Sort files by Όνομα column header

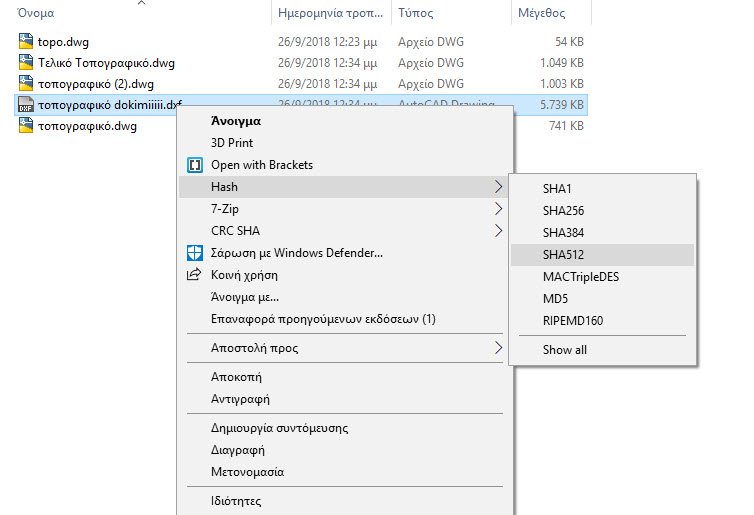pyautogui.click(x=35, y=14)
